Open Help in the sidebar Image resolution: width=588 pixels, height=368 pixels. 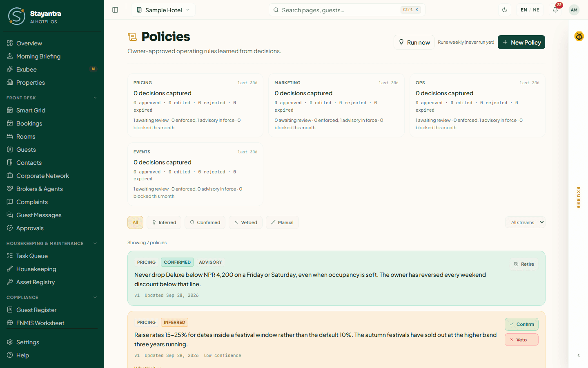52,355
